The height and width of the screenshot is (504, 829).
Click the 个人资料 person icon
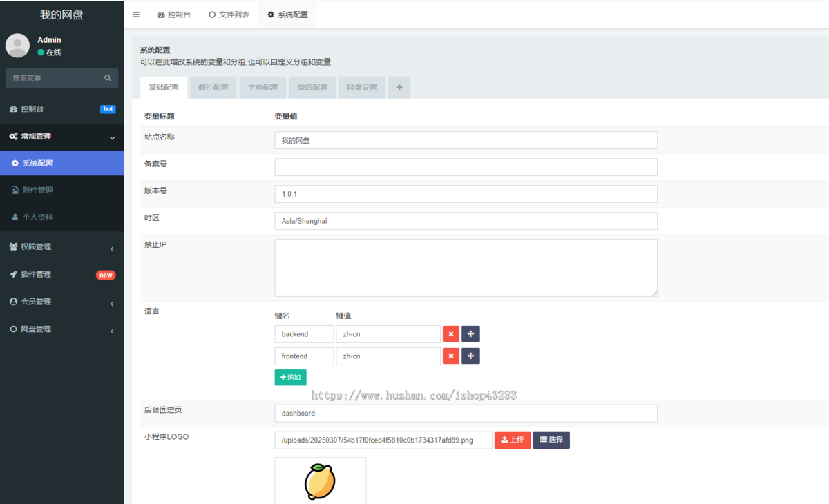coord(15,217)
